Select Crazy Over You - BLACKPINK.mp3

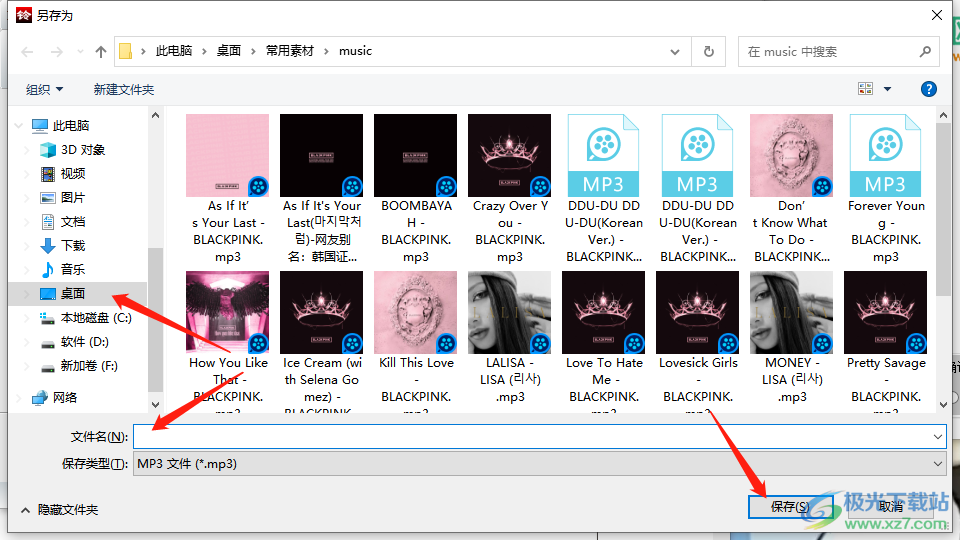tap(509, 189)
